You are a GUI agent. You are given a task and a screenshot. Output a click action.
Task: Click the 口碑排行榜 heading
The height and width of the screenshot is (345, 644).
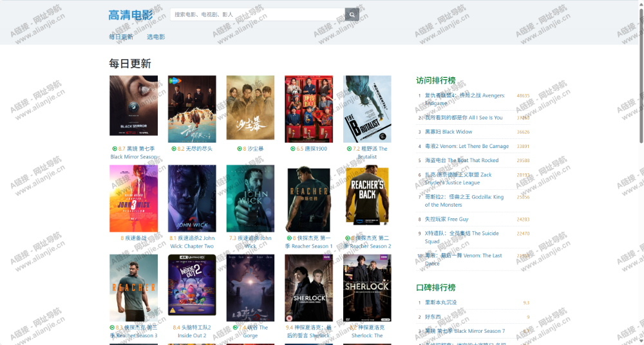(x=436, y=288)
